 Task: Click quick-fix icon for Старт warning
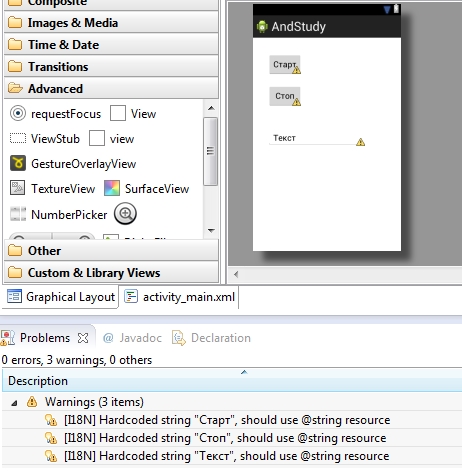pos(51,420)
